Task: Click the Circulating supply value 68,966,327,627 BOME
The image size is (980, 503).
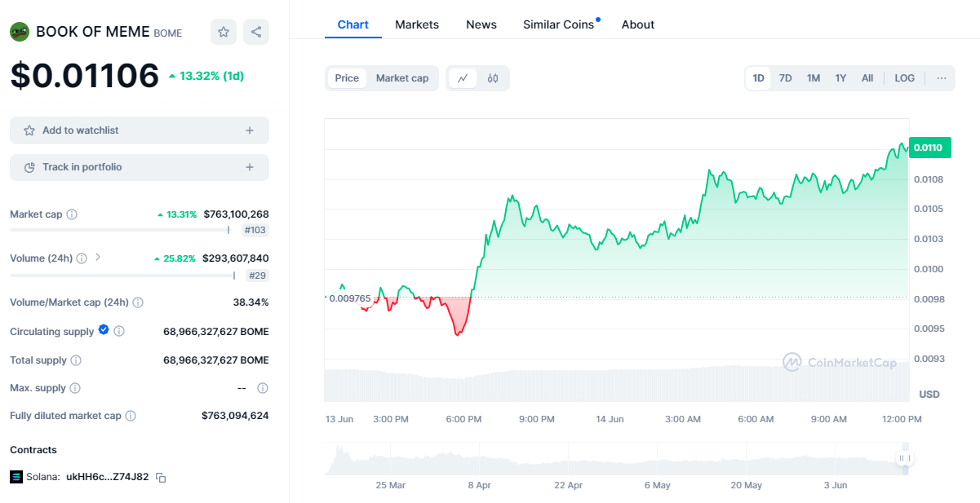Action: 216,332
